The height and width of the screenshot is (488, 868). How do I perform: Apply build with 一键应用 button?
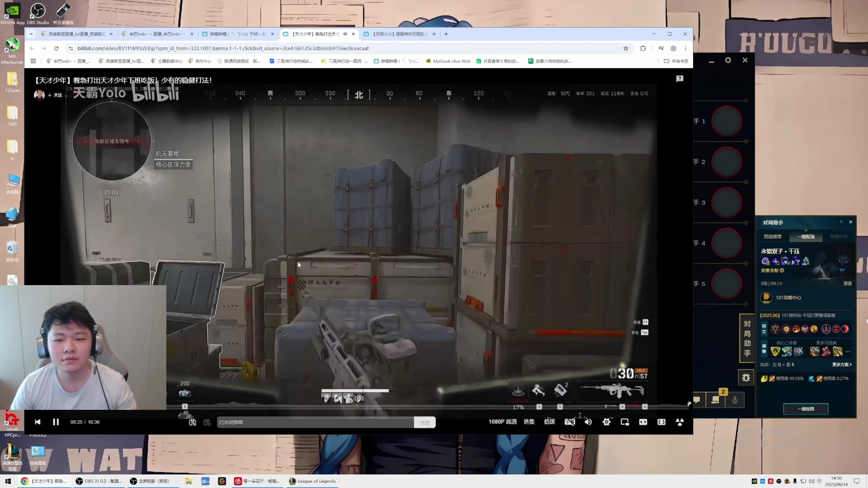point(806,408)
